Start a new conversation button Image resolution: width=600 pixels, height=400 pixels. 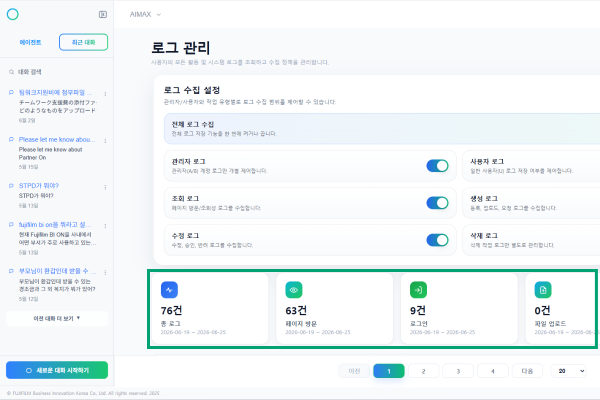(x=57, y=370)
